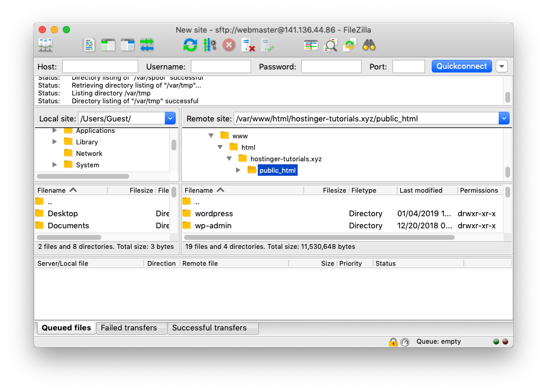
Task: Click the Status queue column header
Action: point(418,263)
